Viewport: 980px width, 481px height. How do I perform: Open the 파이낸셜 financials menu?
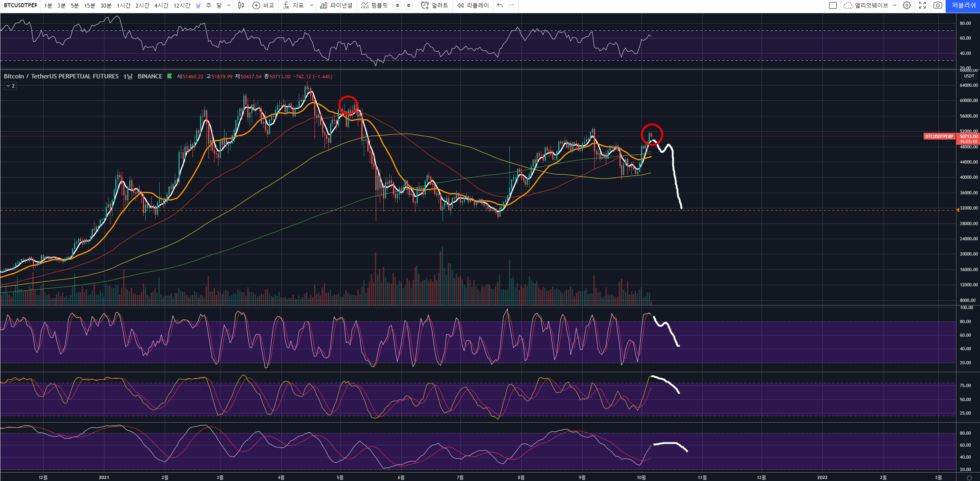tap(336, 5)
